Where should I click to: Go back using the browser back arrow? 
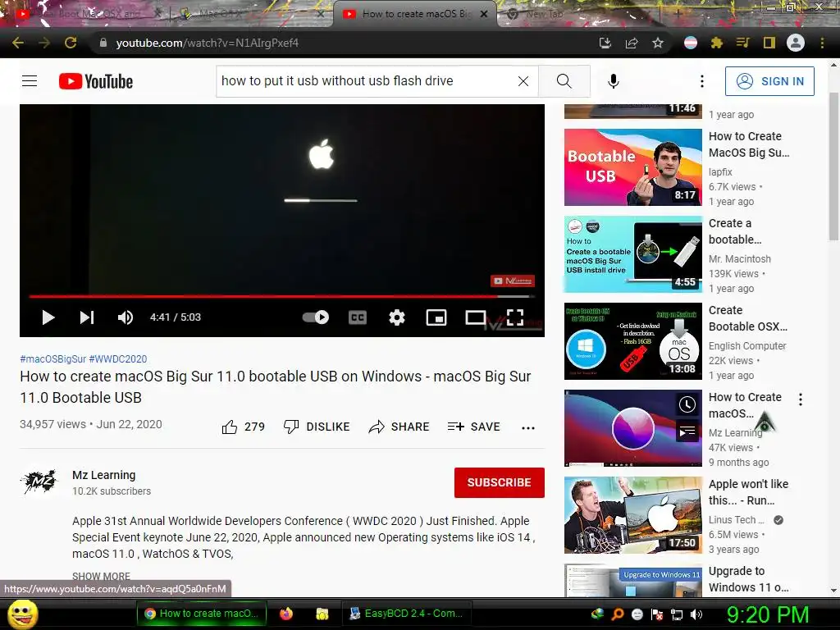tap(18, 43)
